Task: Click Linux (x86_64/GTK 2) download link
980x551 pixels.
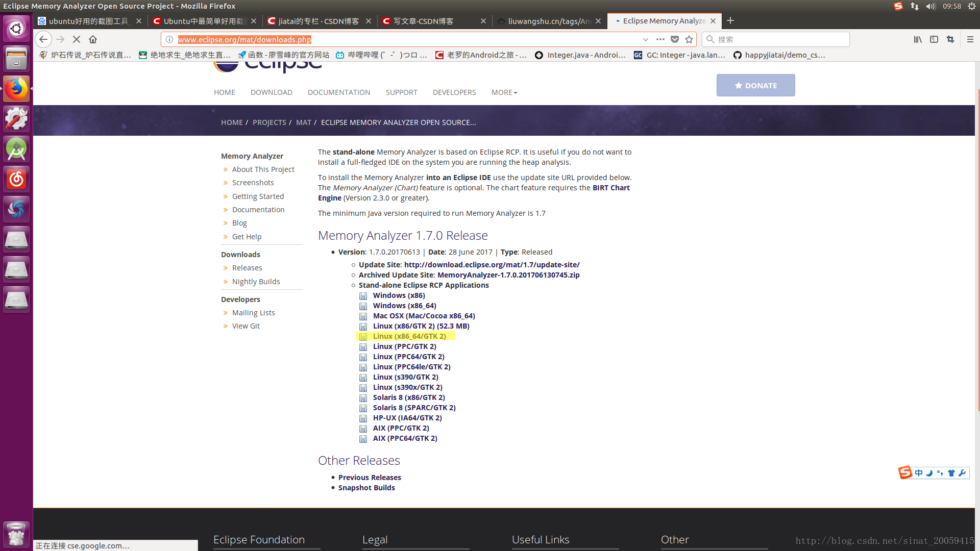Action: tap(409, 336)
